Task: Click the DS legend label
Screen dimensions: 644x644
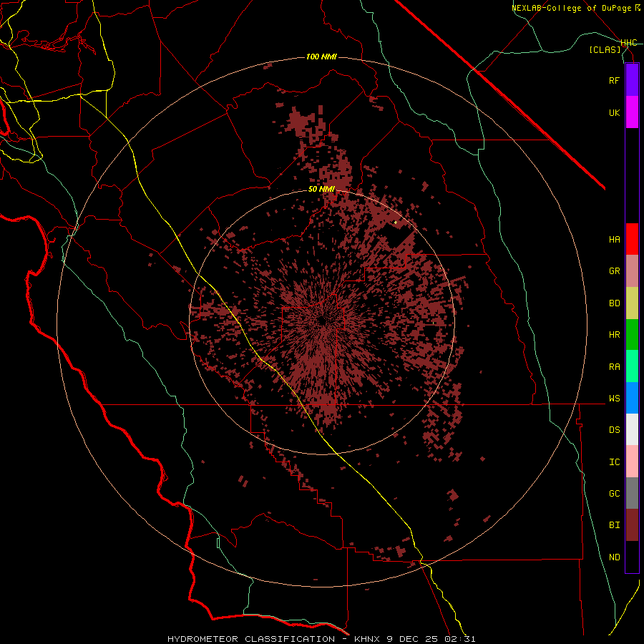Action: 614,430
